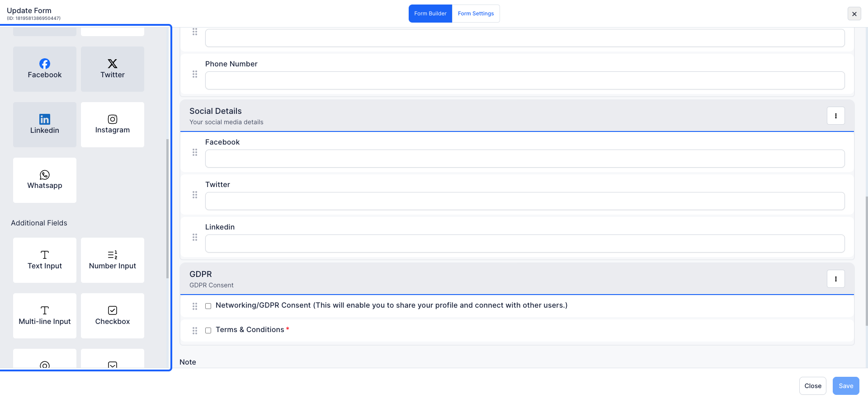
Task: Click the Note label
Action: 188,362
